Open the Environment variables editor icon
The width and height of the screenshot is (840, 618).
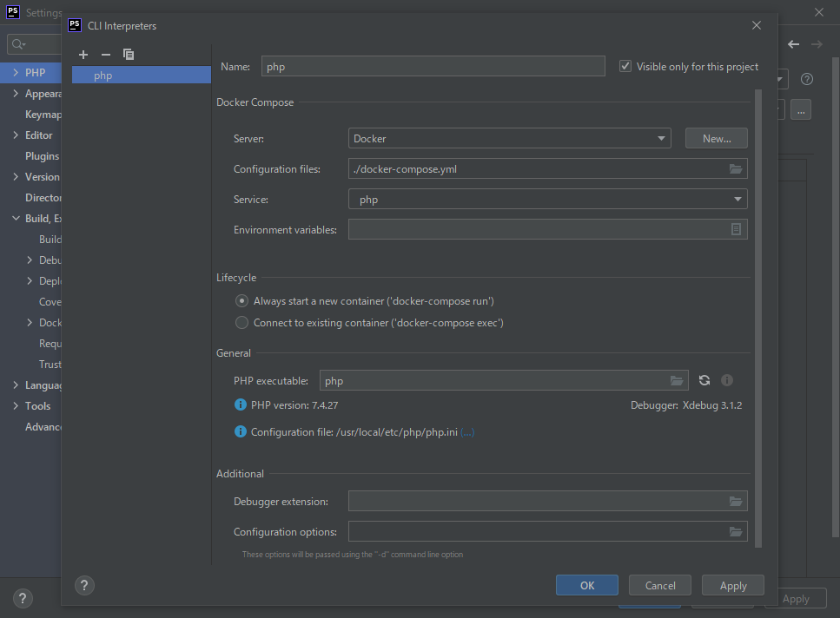tap(736, 229)
